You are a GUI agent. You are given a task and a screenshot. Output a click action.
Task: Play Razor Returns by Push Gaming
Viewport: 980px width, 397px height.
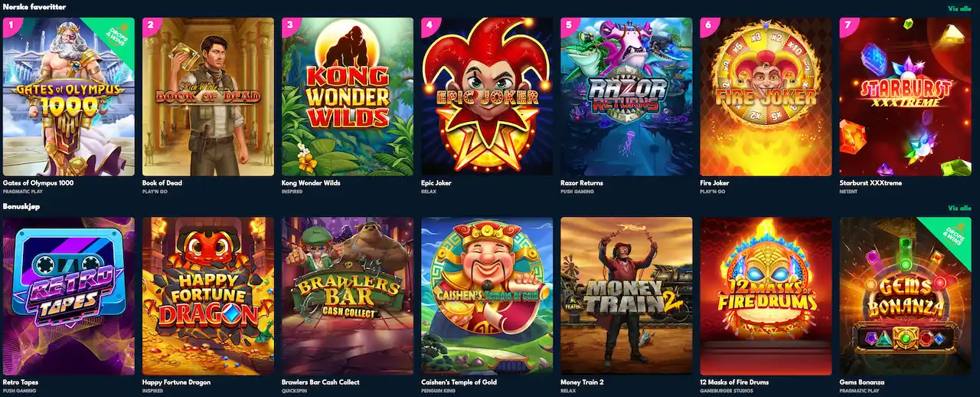click(626, 97)
